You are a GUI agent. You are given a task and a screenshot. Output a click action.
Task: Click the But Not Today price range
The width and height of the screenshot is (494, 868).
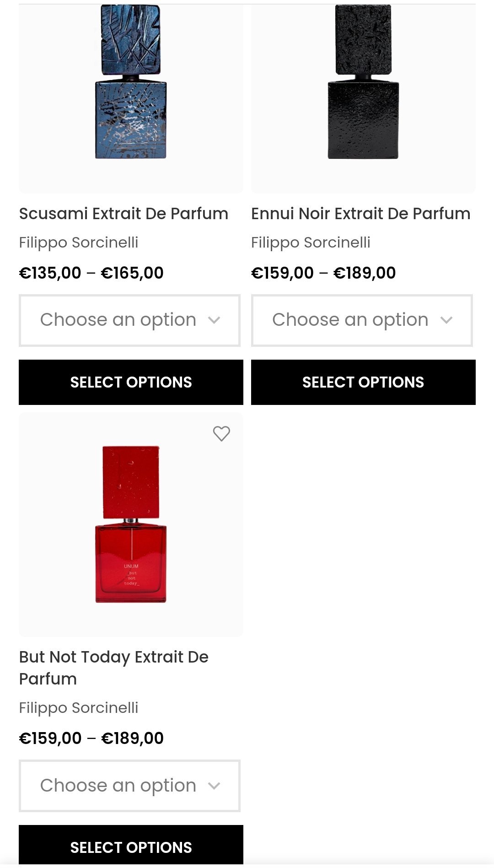pyautogui.click(x=91, y=739)
